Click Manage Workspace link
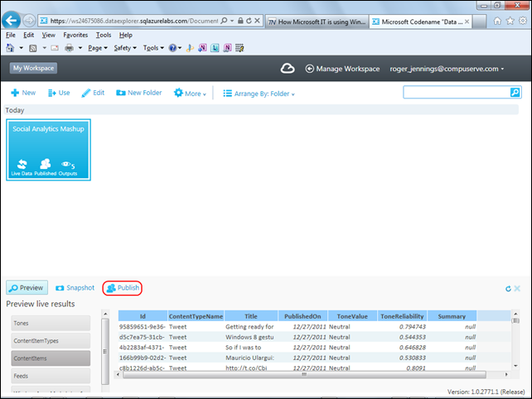532x399 pixels. click(342, 69)
